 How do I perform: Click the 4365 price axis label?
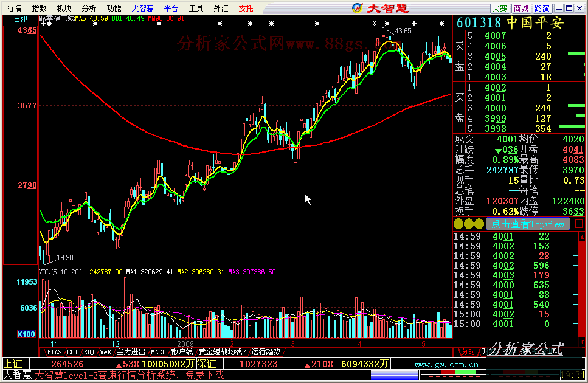[27, 31]
